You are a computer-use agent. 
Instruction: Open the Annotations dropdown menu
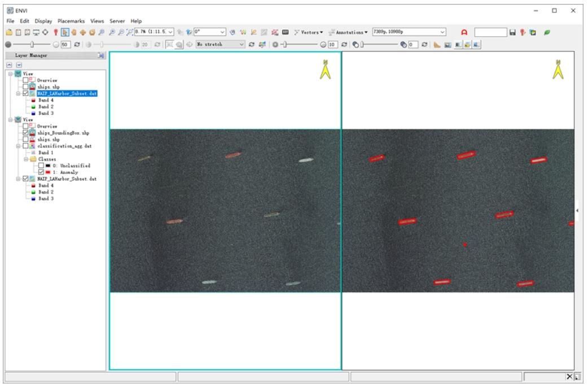coord(348,32)
